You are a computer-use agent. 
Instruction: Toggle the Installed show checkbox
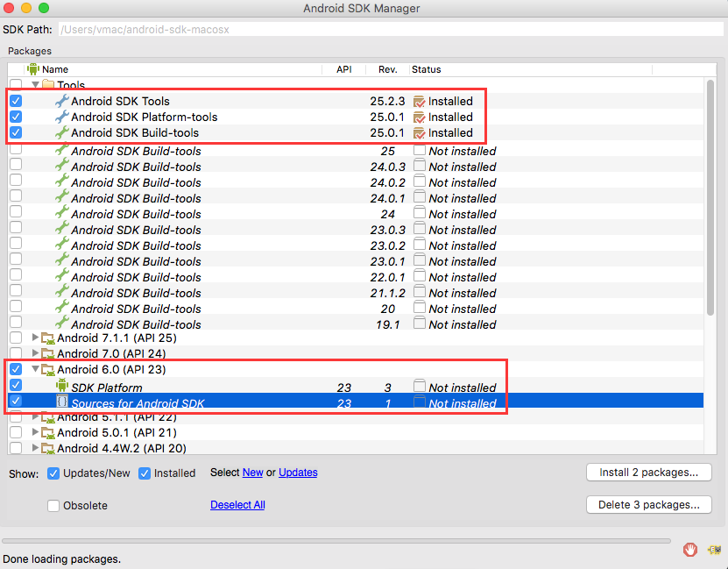(x=145, y=473)
